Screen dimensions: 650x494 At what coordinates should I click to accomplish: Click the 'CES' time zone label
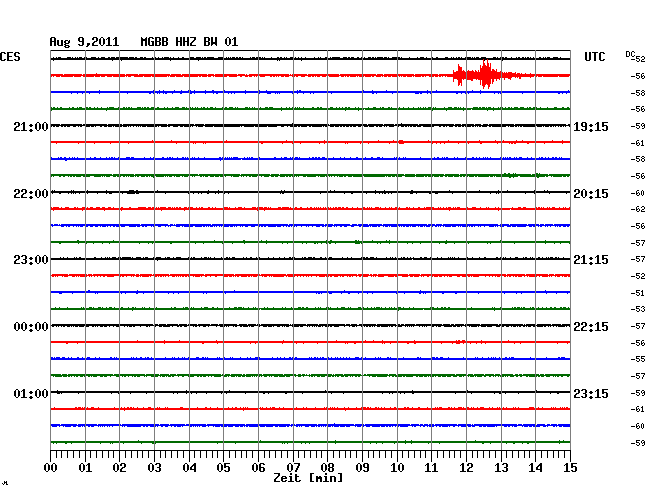click(x=10, y=57)
